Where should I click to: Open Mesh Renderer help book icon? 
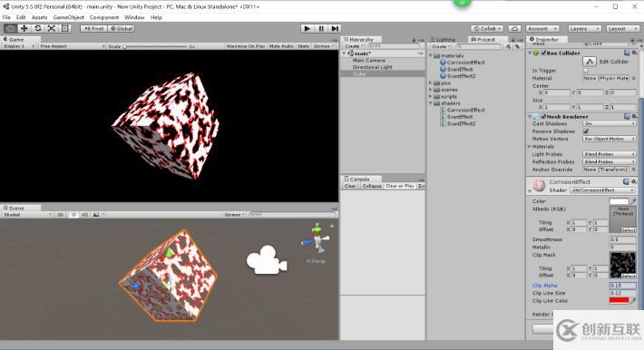pyautogui.click(x=627, y=116)
